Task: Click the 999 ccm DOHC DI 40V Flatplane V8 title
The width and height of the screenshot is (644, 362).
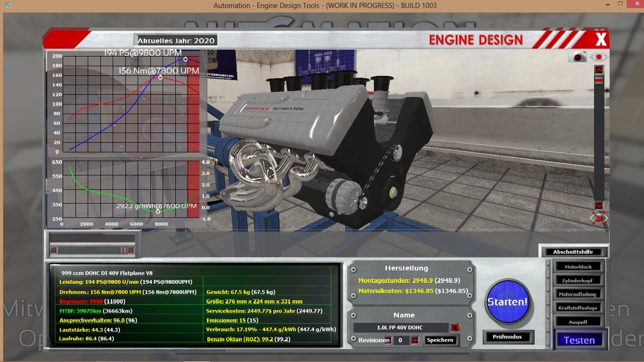Action: click(107, 273)
